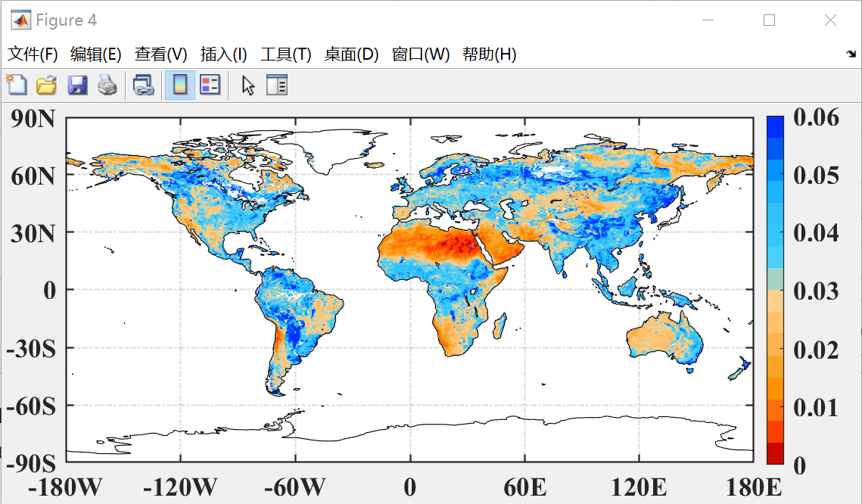Save the figure with the floppy disk icon
Viewport: 862px width, 504px height.
[77, 85]
